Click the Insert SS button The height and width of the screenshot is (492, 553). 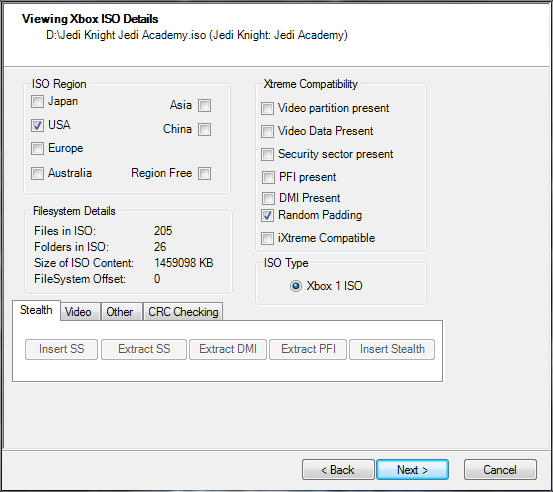(61, 349)
